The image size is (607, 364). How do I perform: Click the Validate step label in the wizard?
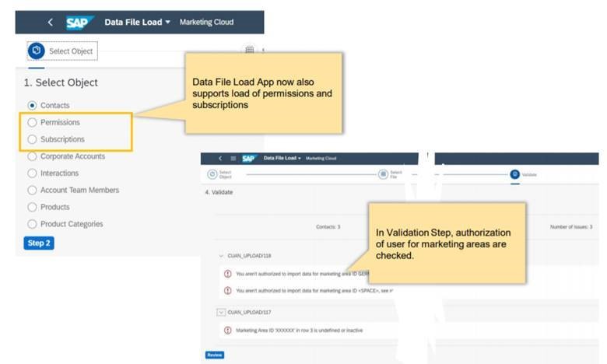point(529,175)
